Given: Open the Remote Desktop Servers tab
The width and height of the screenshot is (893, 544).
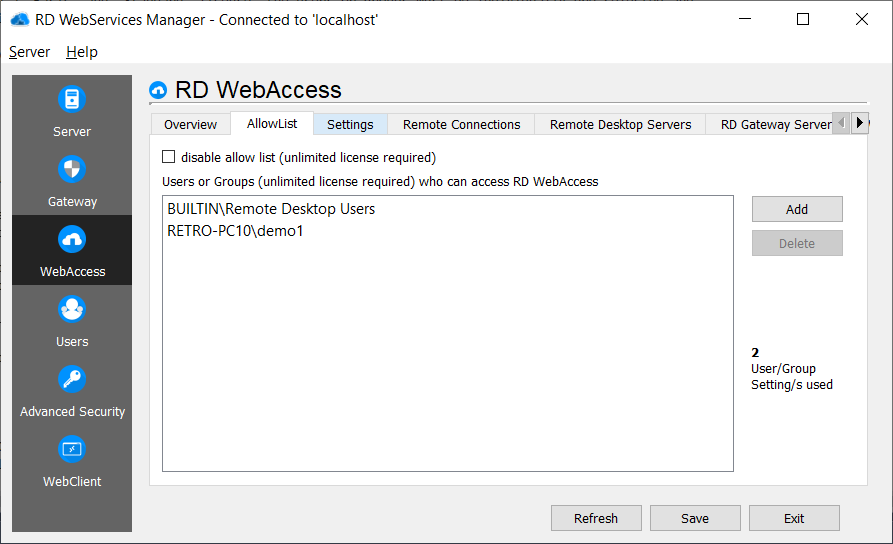Looking at the screenshot, I should pyautogui.click(x=620, y=125).
